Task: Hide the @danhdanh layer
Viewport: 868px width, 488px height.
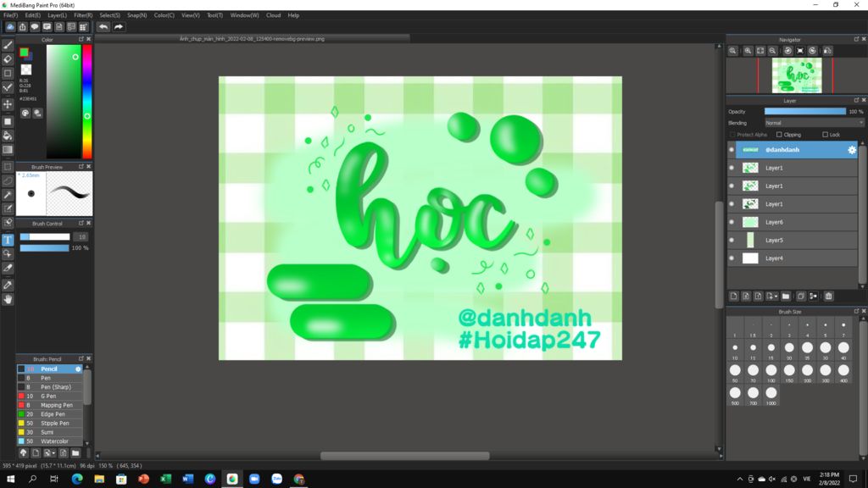Action: 732,150
